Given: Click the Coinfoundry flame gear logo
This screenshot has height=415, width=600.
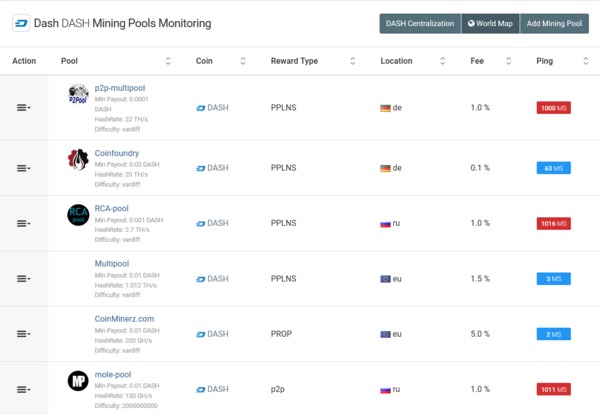Looking at the screenshot, I should 78,159.
